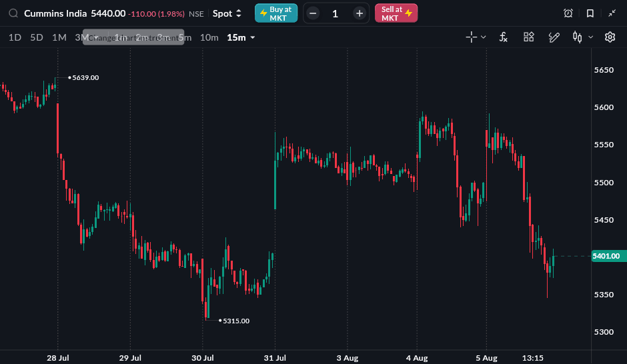Viewport: 627px width, 364px height.
Task: Click the 5500 price axis label
Action: pyautogui.click(x=604, y=183)
